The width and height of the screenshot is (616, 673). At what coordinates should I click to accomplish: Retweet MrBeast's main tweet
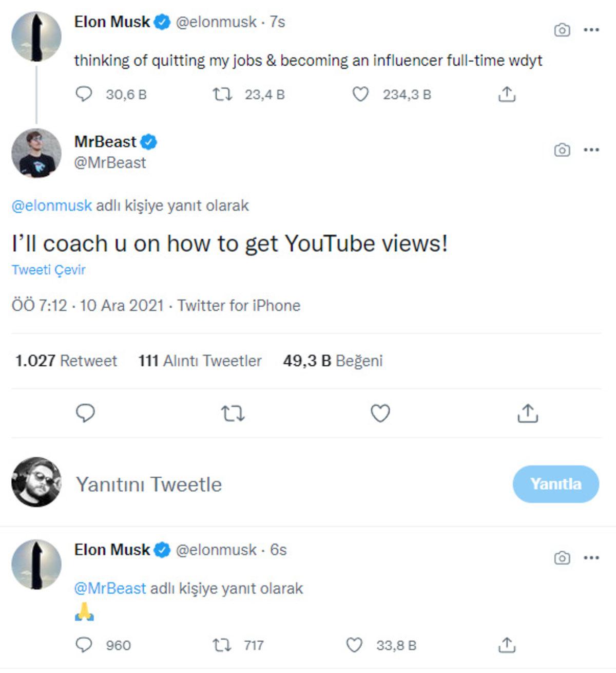click(233, 413)
